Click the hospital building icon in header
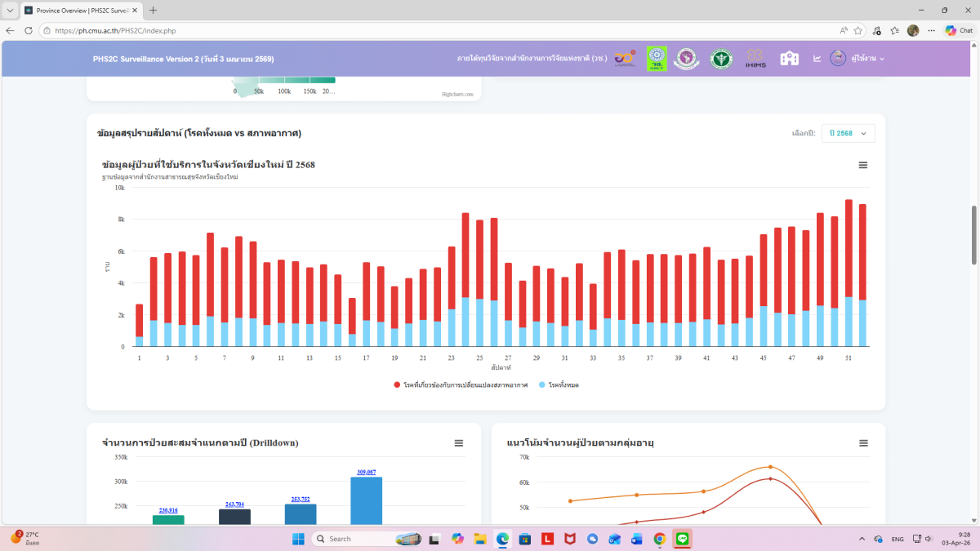Viewport: 980px width, 551px height. point(789,59)
